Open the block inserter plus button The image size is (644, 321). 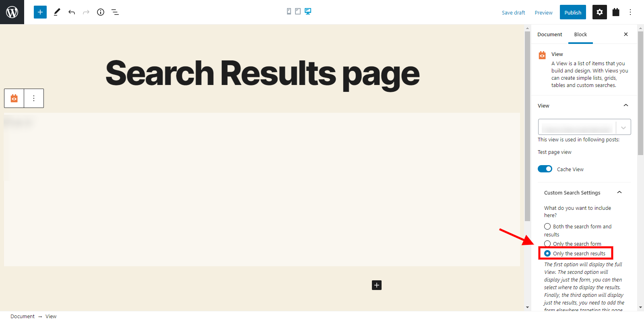(x=40, y=12)
